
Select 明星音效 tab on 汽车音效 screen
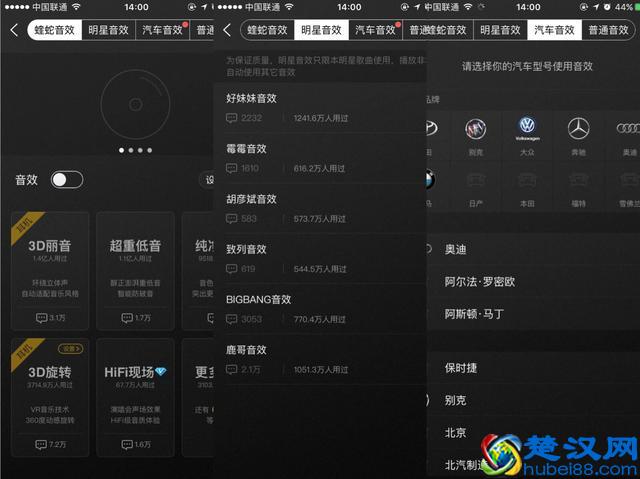[x=500, y=30]
